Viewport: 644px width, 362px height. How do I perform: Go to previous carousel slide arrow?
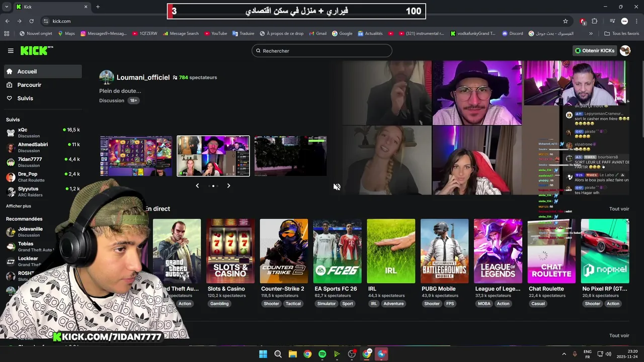pyautogui.click(x=197, y=186)
